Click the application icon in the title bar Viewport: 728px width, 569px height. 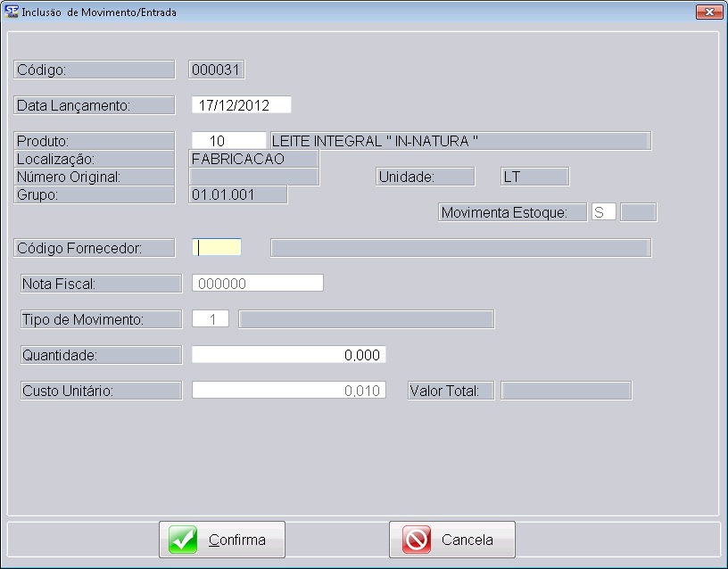12,12
